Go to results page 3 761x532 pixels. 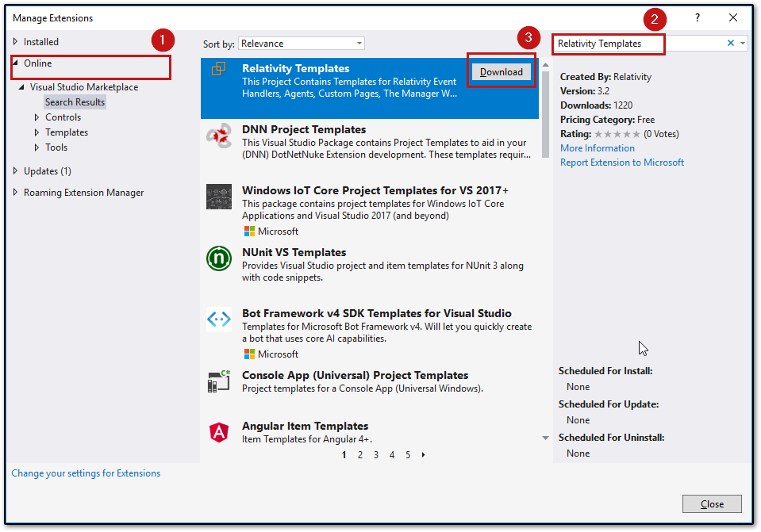(x=376, y=455)
